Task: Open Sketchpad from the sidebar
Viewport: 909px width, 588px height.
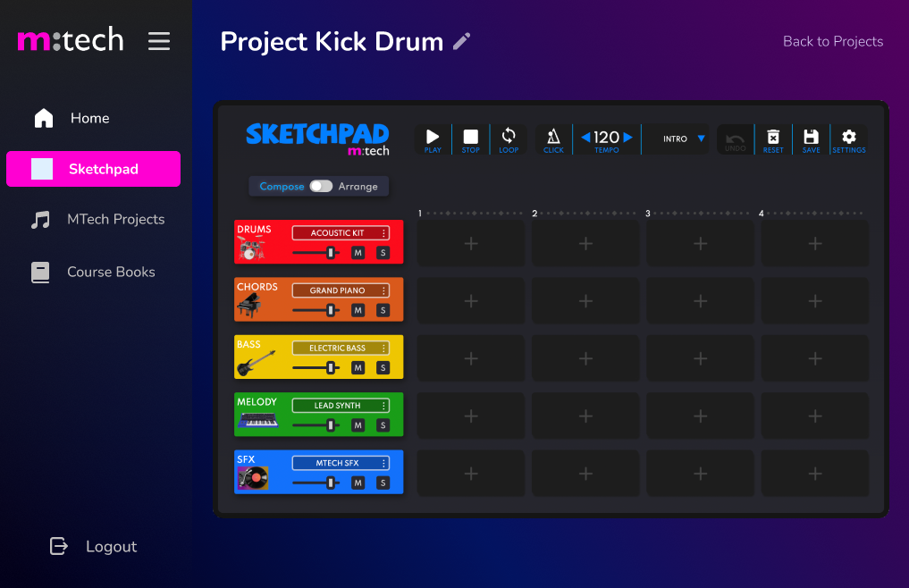Action: [93, 169]
